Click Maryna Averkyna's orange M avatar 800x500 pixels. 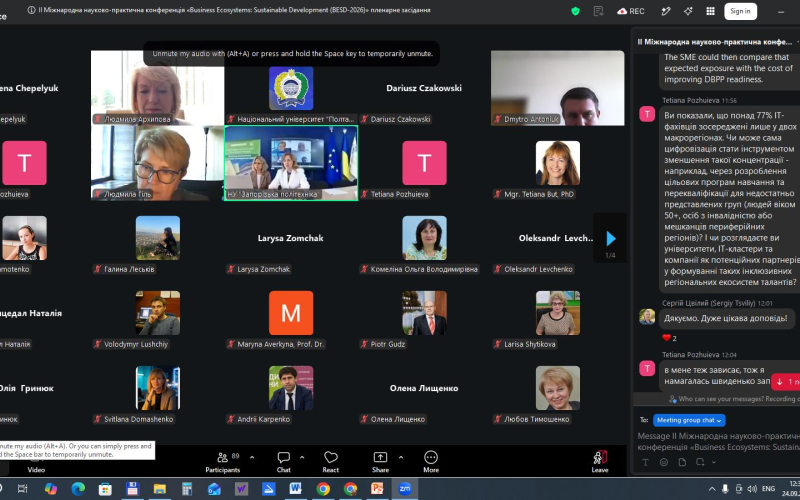pos(291,313)
